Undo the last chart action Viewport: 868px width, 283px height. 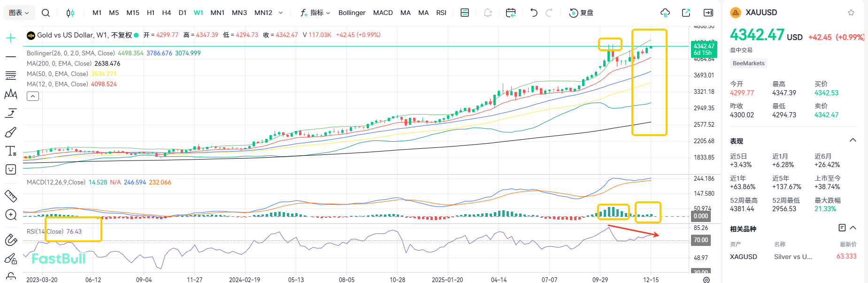click(x=534, y=13)
